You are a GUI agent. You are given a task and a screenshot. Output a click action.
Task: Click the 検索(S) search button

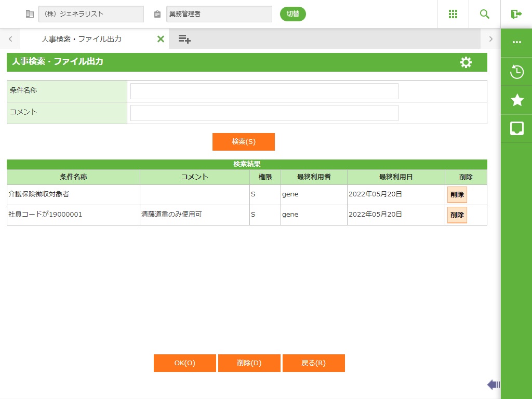(243, 142)
